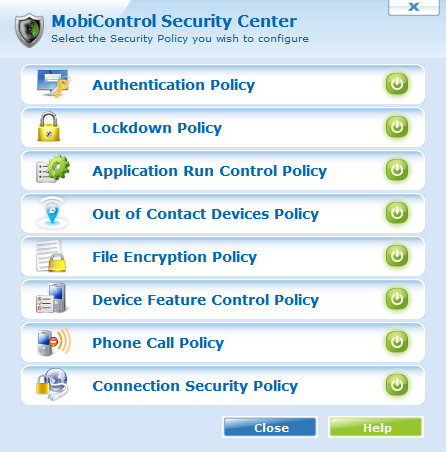This screenshot has height=452, width=446.
Task: Click the blue Close button
Action: [270, 427]
